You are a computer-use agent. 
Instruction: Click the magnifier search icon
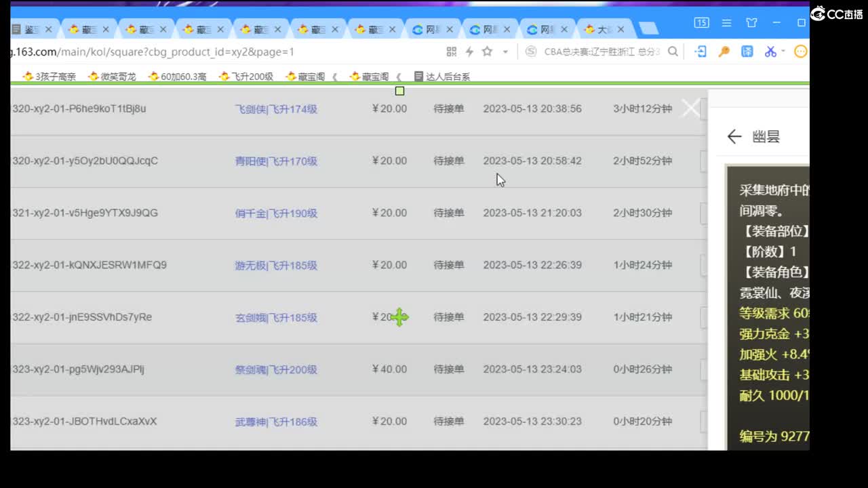[673, 52]
